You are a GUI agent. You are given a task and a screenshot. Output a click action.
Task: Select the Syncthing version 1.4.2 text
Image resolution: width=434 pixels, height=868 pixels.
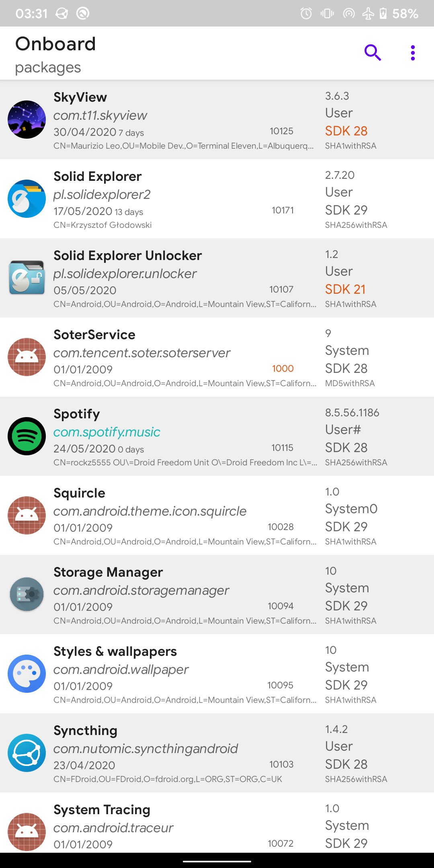(336, 729)
